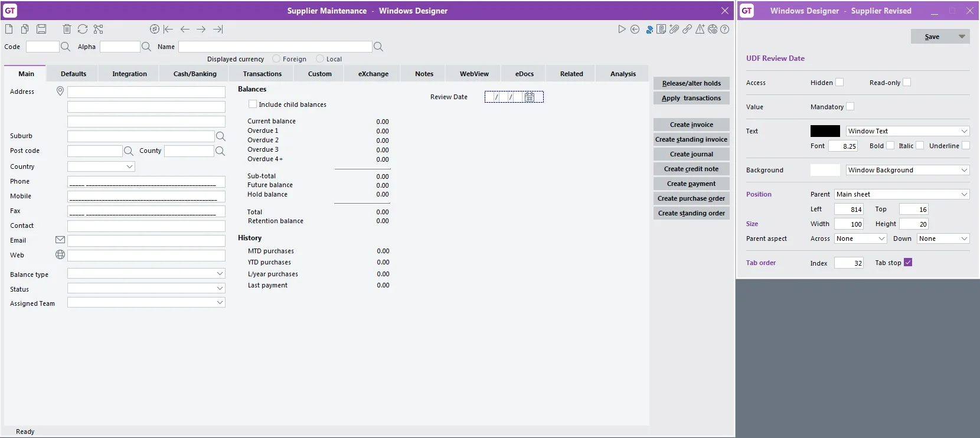The width and height of the screenshot is (980, 438).
Task: Switch to the eXchange tab
Action: (x=373, y=74)
